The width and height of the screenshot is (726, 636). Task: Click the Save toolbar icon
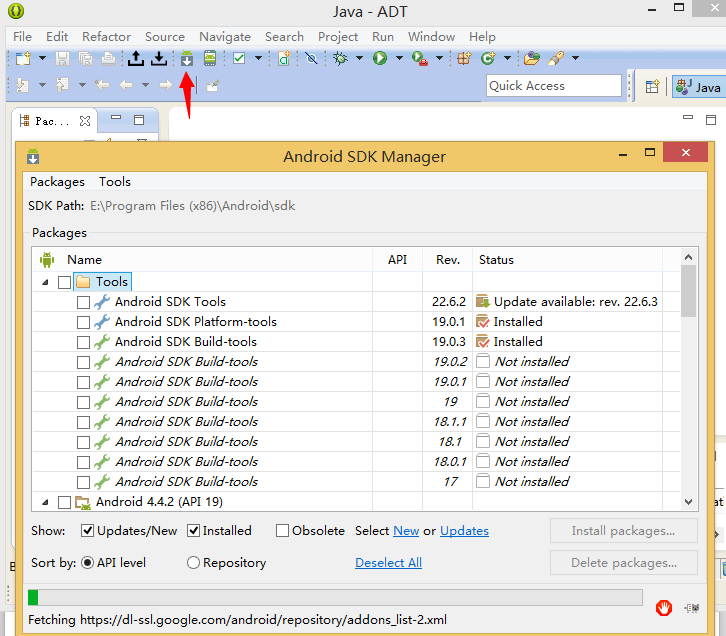click(62, 58)
